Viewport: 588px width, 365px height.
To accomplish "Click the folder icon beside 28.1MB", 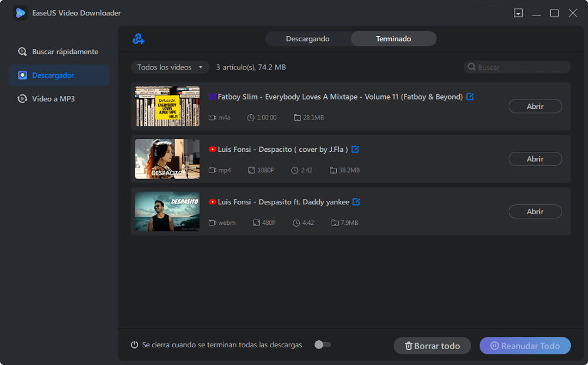I will point(298,118).
